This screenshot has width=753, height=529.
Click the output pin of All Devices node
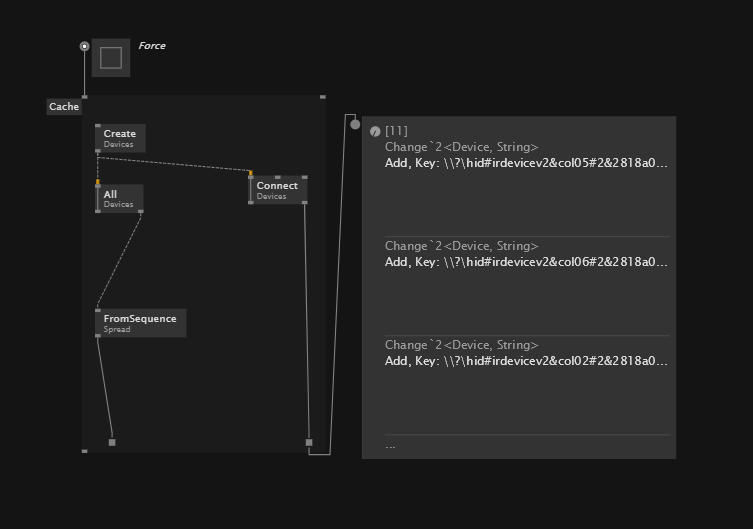tap(141, 211)
